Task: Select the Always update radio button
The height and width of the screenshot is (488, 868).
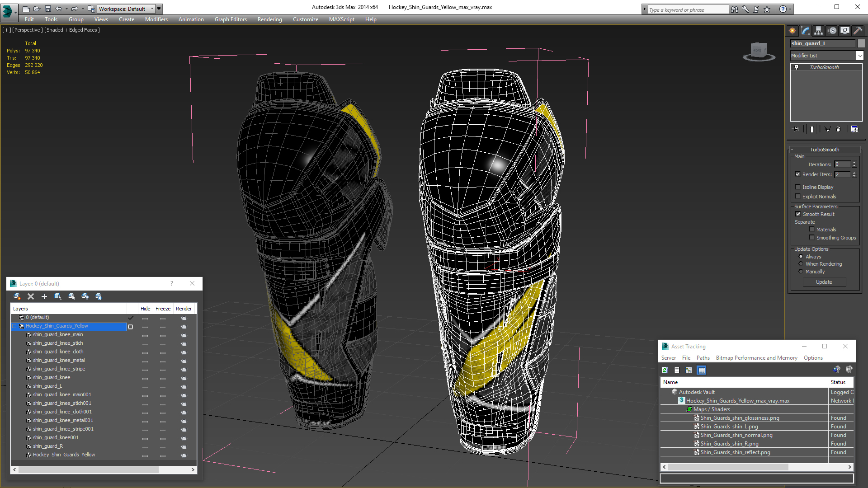Action: click(x=801, y=257)
